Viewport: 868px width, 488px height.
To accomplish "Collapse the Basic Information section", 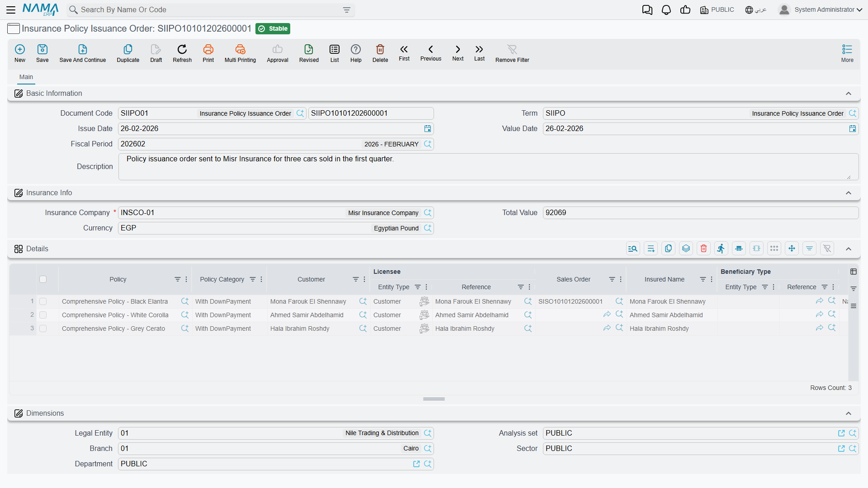I will click(x=849, y=94).
